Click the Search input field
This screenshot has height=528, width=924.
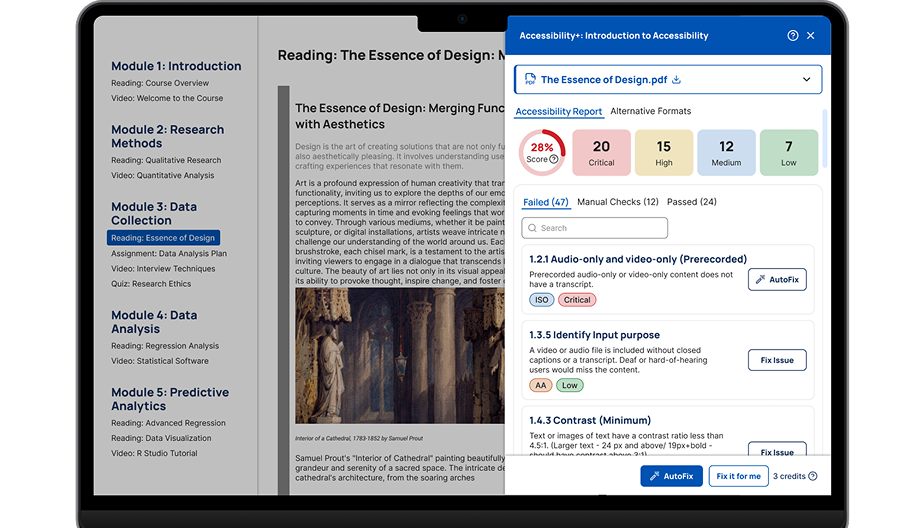pos(595,228)
